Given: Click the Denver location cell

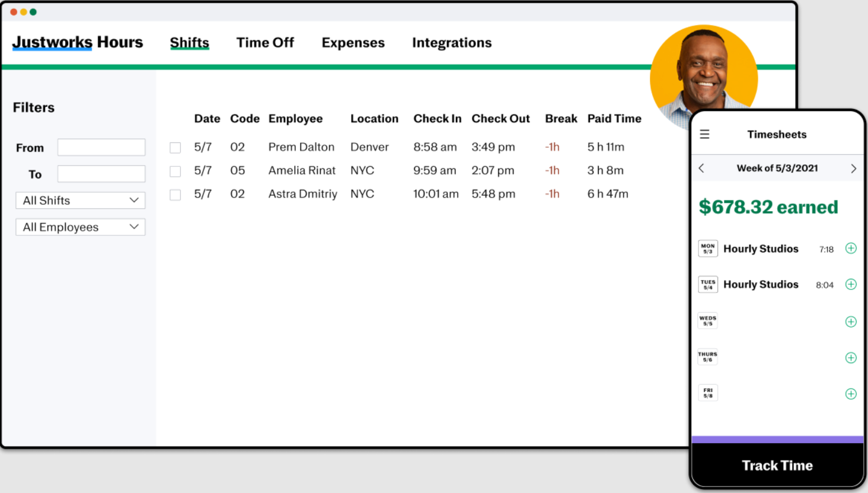Looking at the screenshot, I should coord(369,147).
